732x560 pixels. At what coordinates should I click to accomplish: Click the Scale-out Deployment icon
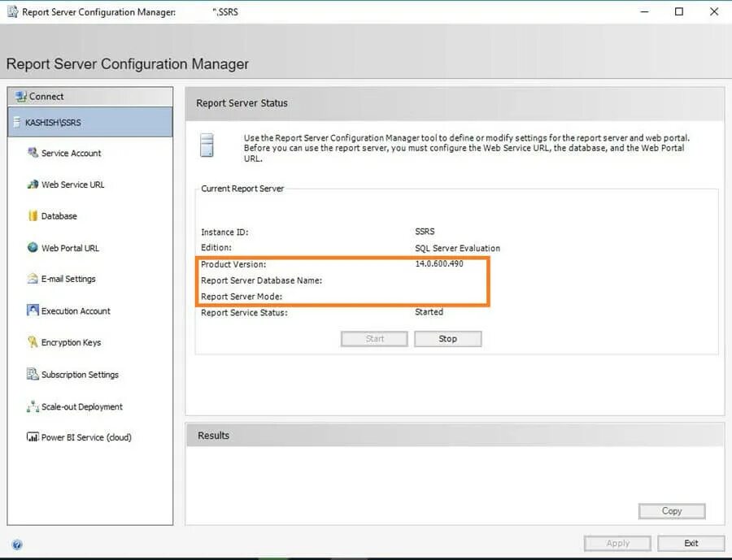pos(33,406)
